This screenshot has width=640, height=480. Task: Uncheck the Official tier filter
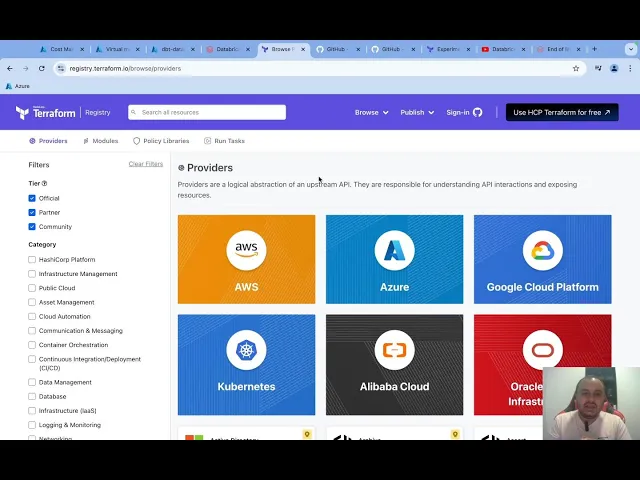pyautogui.click(x=32, y=198)
